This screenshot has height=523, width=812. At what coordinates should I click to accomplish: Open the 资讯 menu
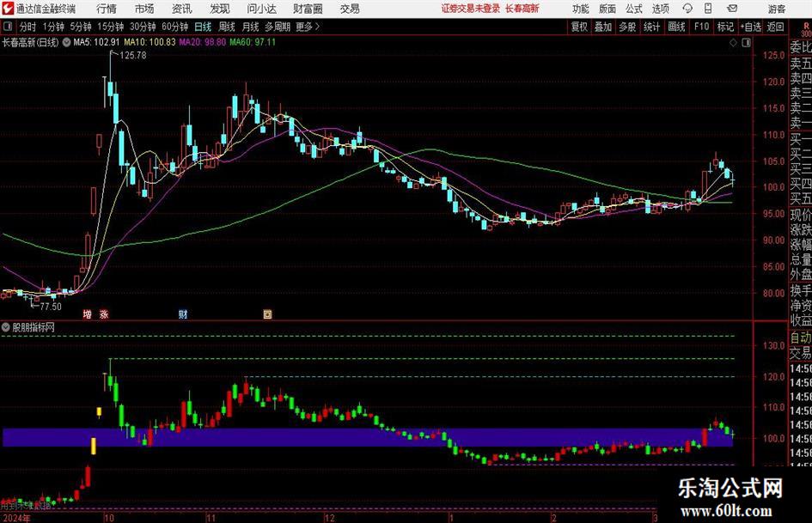182,9
